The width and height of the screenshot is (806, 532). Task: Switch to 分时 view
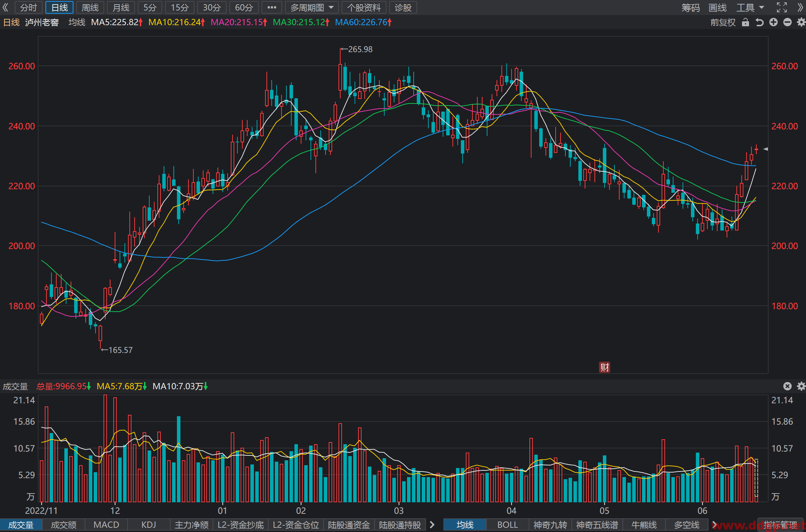click(x=29, y=7)
